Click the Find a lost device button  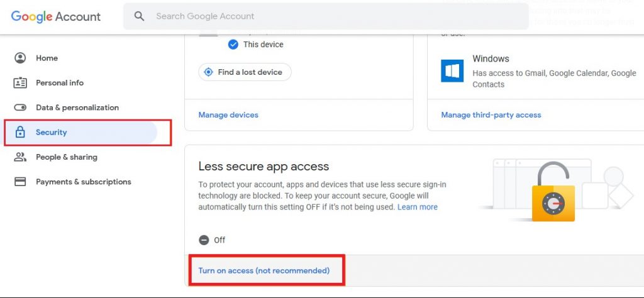point(245,72)
